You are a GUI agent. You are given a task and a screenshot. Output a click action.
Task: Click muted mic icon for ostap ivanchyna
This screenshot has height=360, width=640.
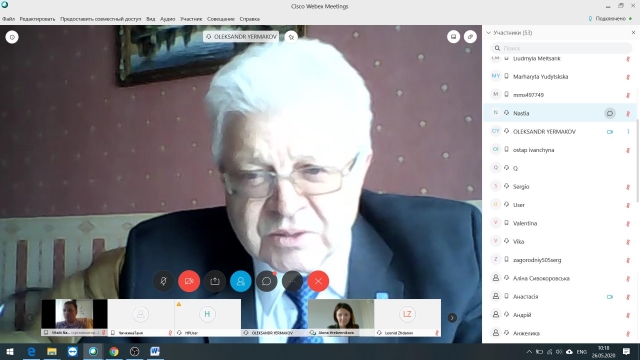tap(628, 150)
